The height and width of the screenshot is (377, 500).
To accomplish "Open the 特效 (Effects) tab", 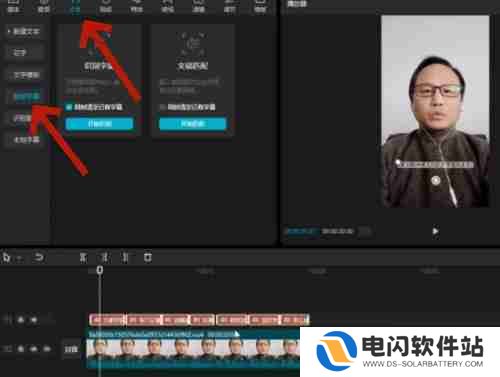I will 136,6.
